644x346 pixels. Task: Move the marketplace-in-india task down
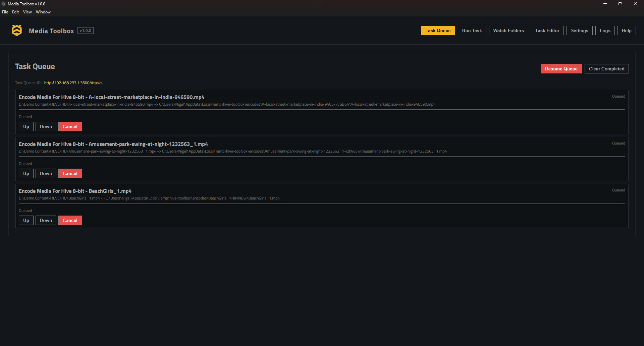(46, 126)
